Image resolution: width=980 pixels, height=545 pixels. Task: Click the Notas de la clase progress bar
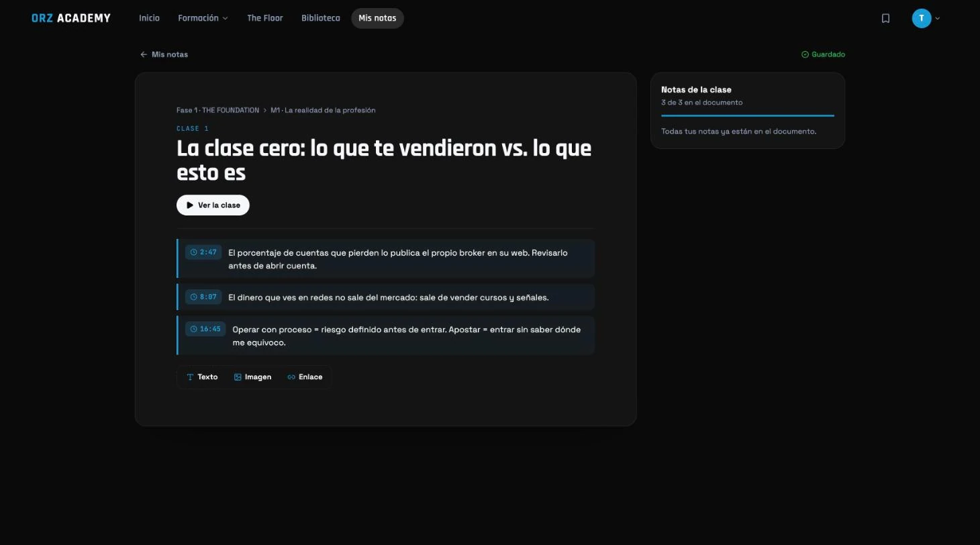pos(748,116)
